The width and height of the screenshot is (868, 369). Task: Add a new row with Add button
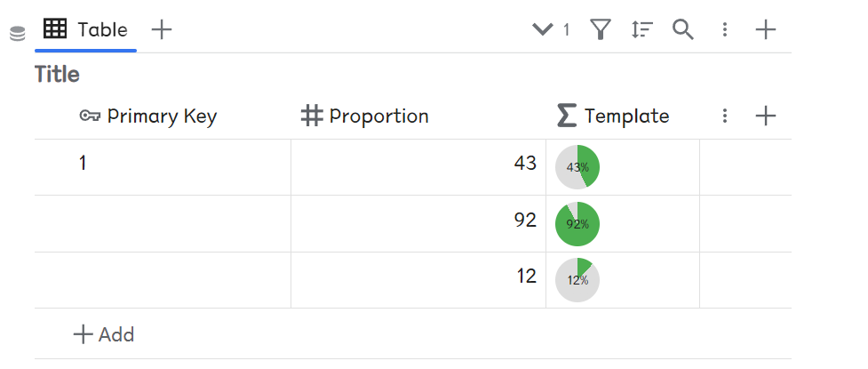pos(104,334)
